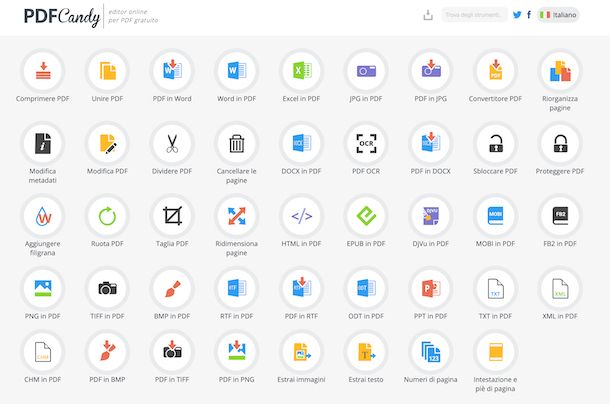
Task: Open the DOCX in PDF icon
Action: point(301,143)
